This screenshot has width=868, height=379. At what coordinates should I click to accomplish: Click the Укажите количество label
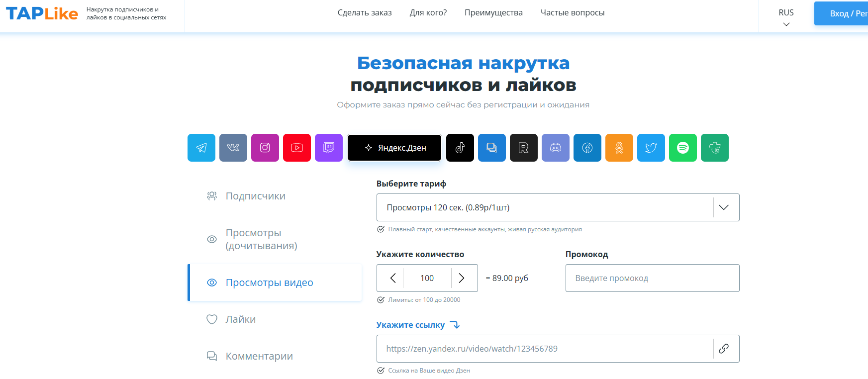click(x=420, y=254)
